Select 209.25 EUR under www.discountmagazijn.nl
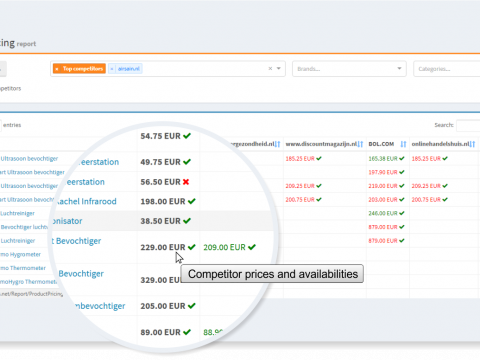 pyautogui.click(x=300, y=186)
